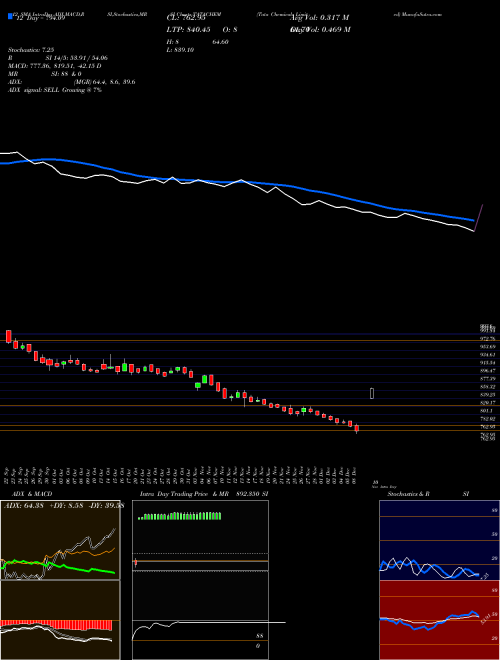Click the 'SI 14/3: 33.91 / 54.06' RSI reading

tap(77, 58)
